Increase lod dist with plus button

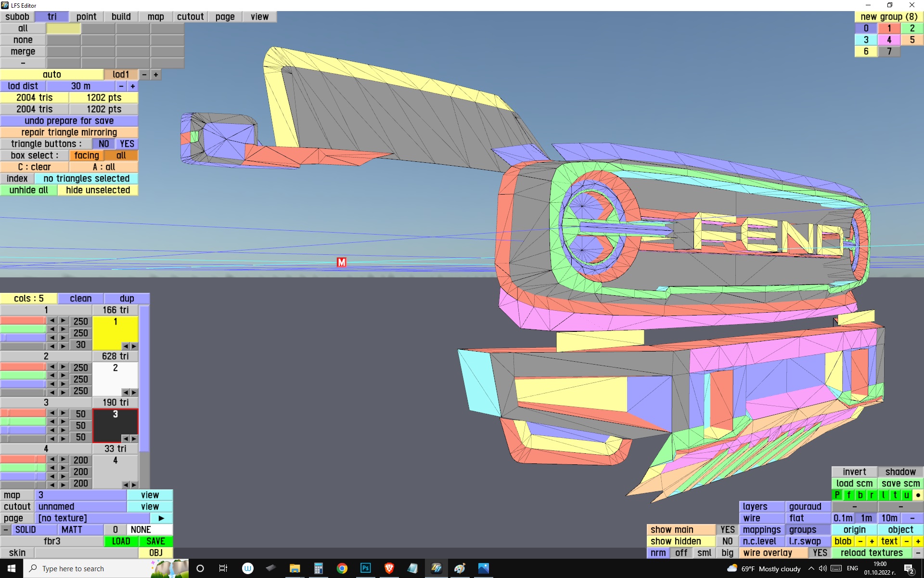pos(133,86)
